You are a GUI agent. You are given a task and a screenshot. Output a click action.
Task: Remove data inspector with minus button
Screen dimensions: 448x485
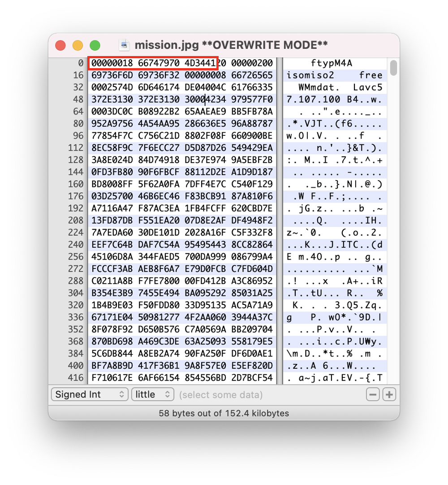click(x=373, y=394)
